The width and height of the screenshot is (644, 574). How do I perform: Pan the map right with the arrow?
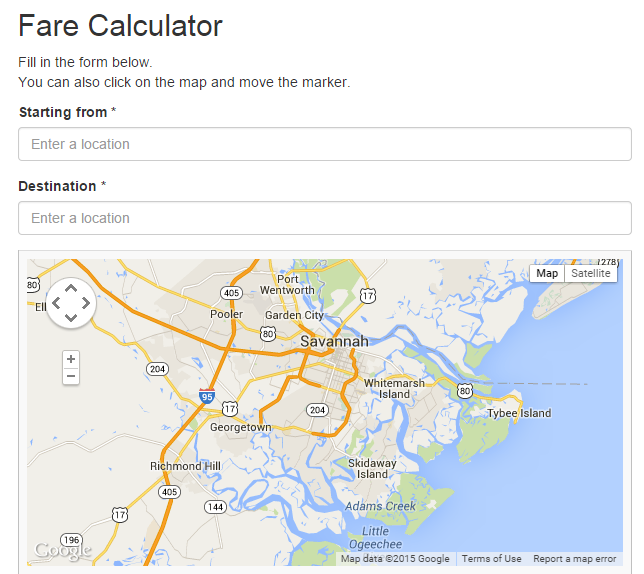pos(86,303)
